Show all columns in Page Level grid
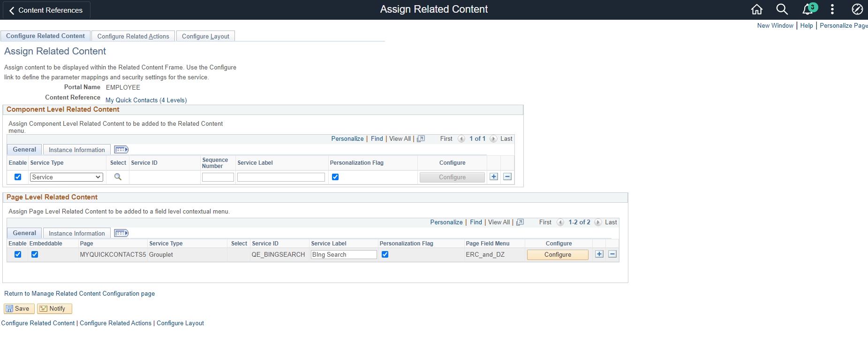 [121, 233]
